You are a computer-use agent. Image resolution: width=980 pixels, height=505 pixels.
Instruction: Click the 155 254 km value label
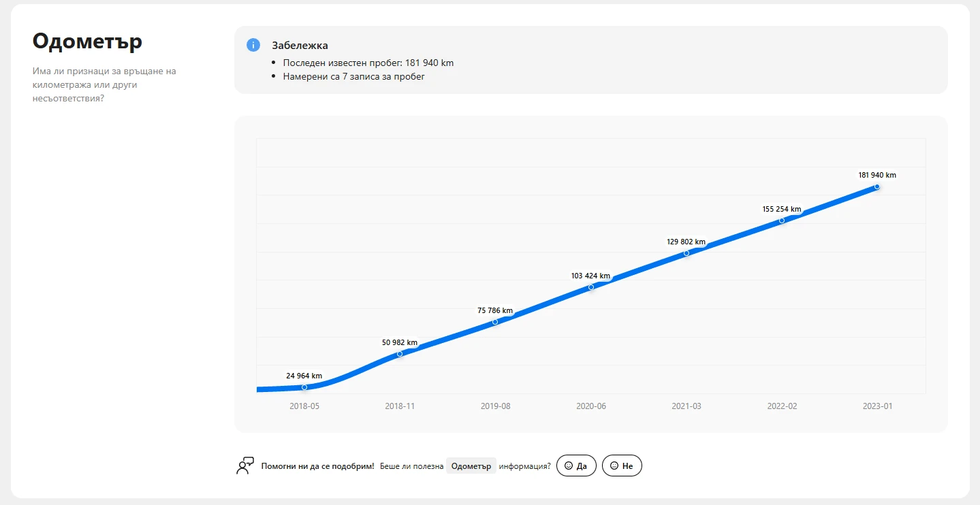click(782, 209)
